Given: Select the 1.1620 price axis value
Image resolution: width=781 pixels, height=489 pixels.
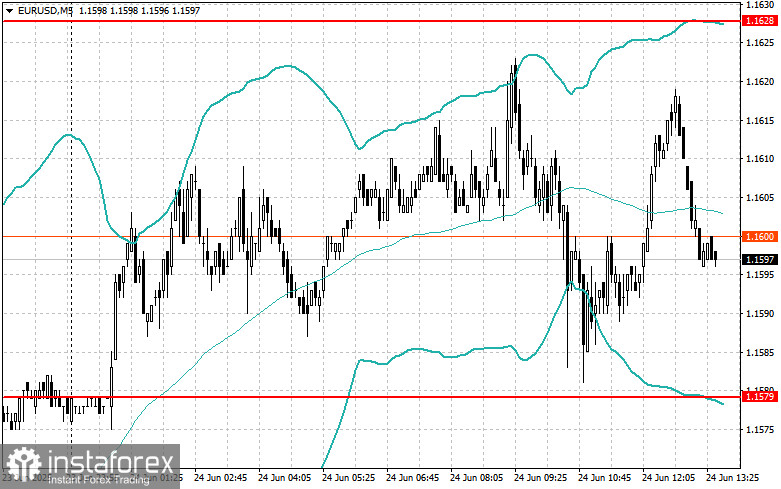Looking at the screenshot, I should [x=760, y=82].
